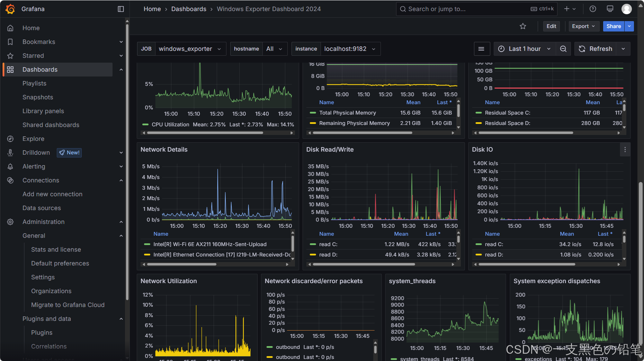Click the Edit dashboard button
Viewport: 644px width, 361px height.
(551, 26)
